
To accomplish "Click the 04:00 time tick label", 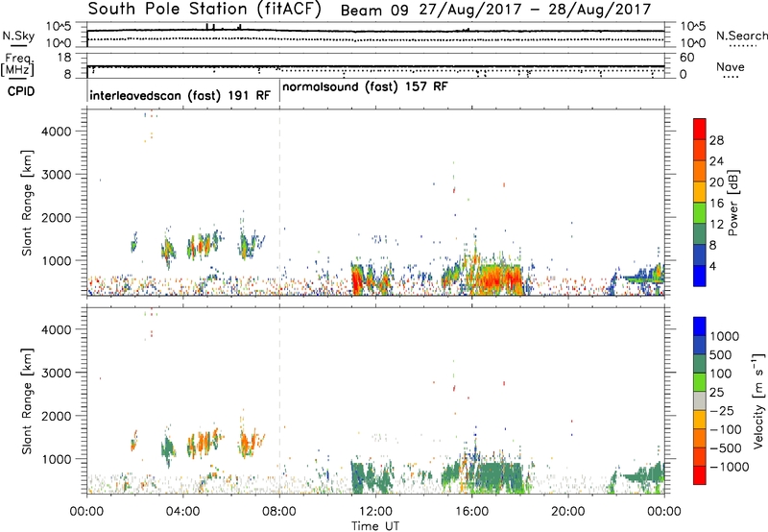I will (182, 512).
